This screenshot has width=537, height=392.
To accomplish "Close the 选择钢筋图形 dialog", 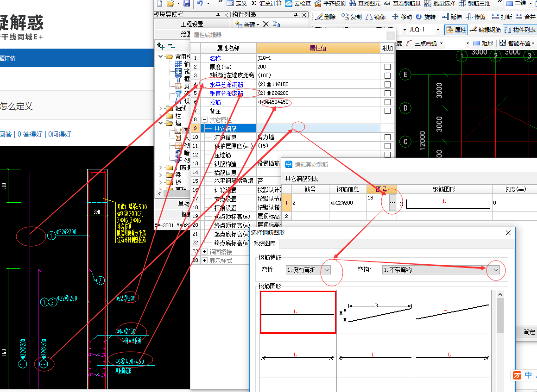I will click(508, 233).
